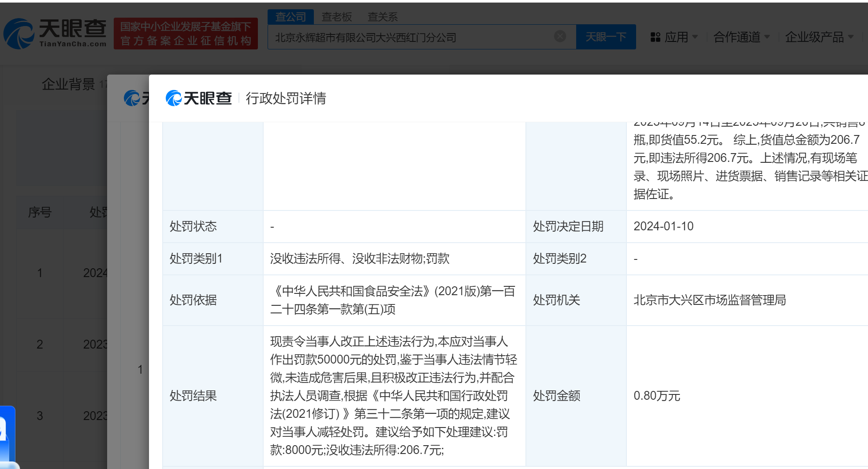Click the 处罚类别2 label cell
The height and width of the screenshot is (469, 868).
pyautogui.click(x=576, y=259)
